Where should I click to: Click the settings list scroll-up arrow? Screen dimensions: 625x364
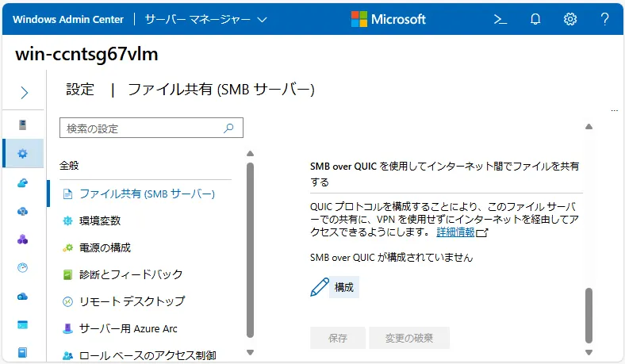point(250,154)
